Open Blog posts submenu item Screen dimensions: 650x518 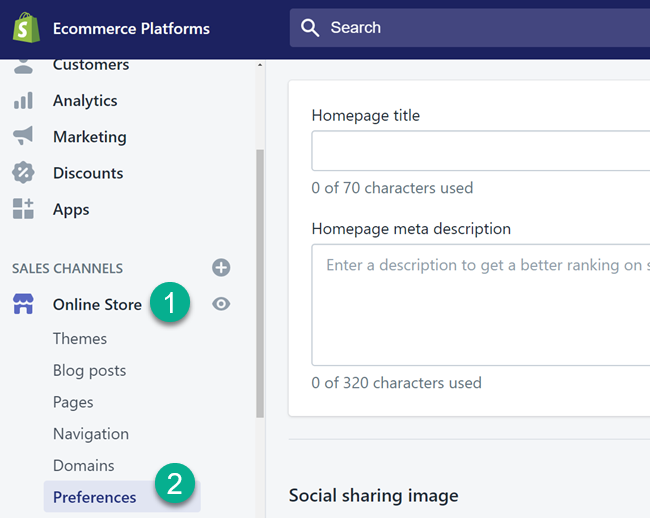point(89,370)
